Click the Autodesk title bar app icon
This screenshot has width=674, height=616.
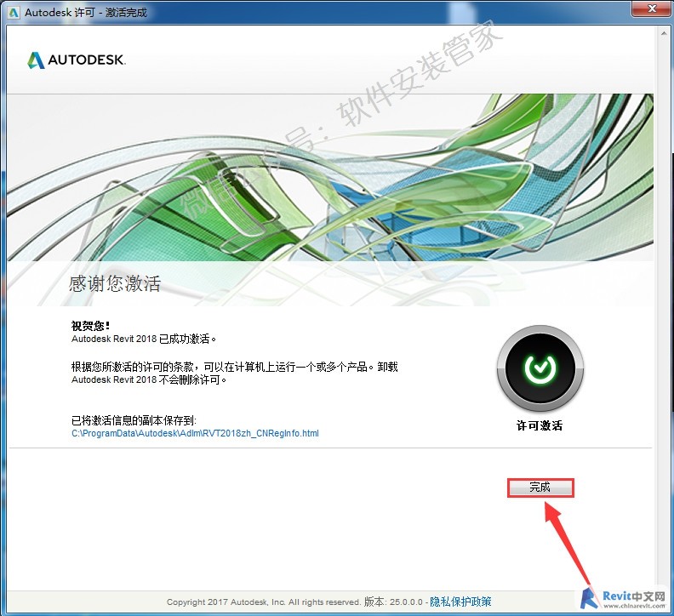pos(14,13)
